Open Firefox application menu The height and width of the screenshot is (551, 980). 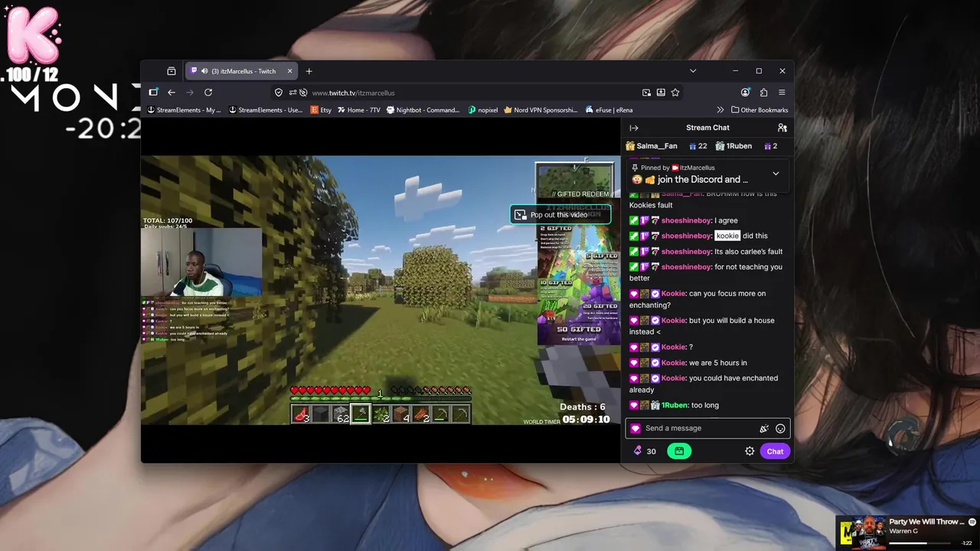(782, 93)
